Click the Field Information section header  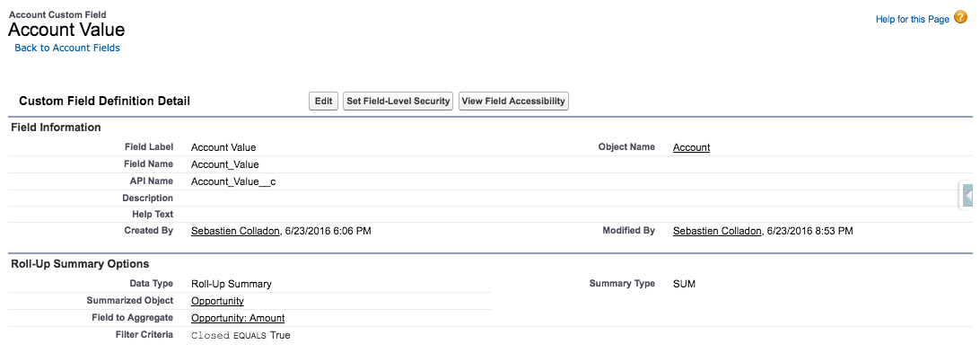click(57, 127)
